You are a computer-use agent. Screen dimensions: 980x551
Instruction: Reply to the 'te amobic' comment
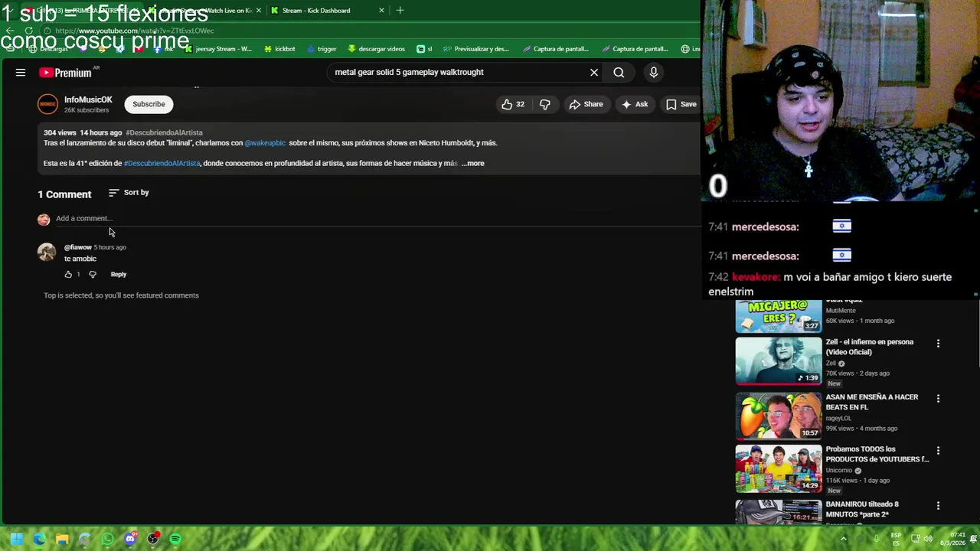pyautogui.click(x=118, y=275)
